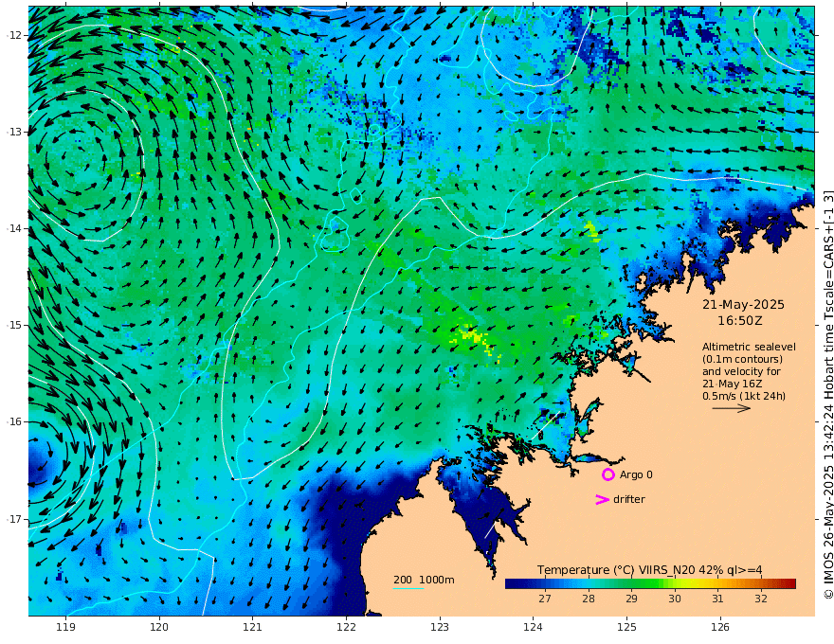Viewport: 834px width, 644px height.
Task: Click longitude axis label 119
Action: (66, 628)
